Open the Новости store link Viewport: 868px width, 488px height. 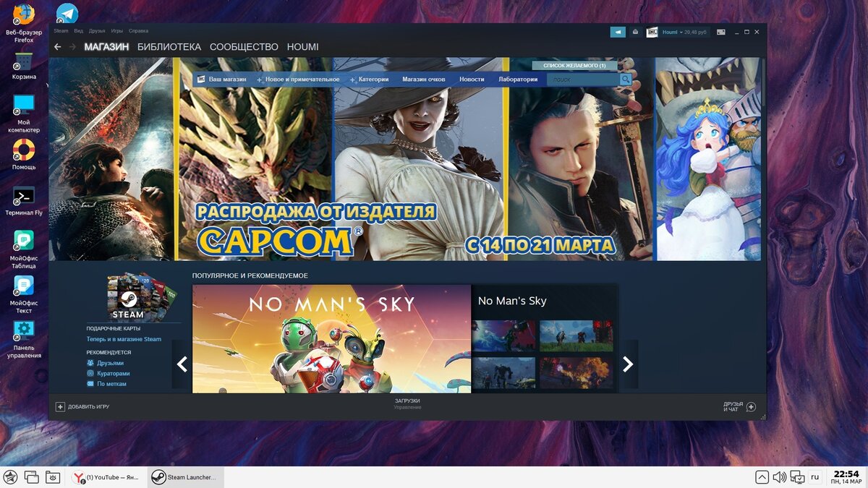pos(472,80)
